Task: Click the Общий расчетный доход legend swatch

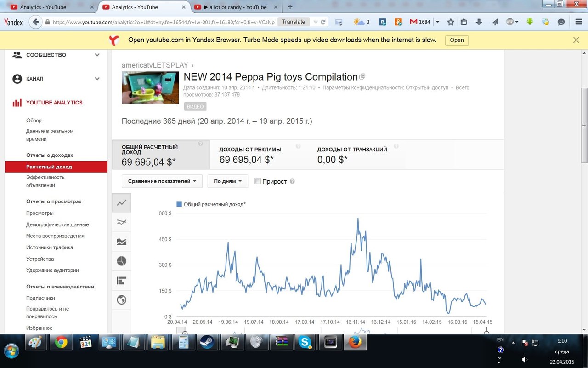Action: click(x=179, y=204)
